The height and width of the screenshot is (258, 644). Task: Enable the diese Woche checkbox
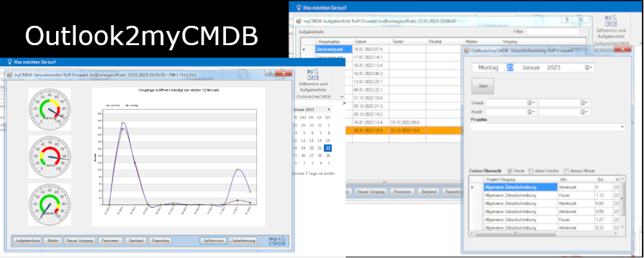[531, 171]
